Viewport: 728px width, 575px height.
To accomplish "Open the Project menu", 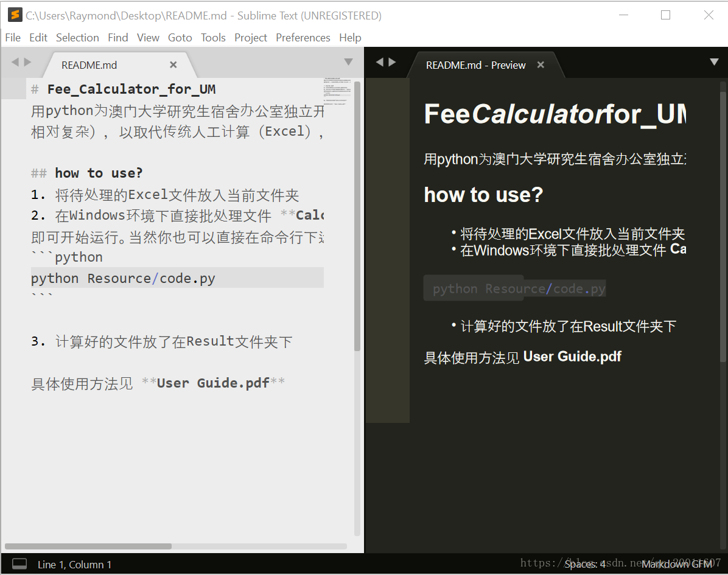I will pyautogui.click(x=251, y=38).
